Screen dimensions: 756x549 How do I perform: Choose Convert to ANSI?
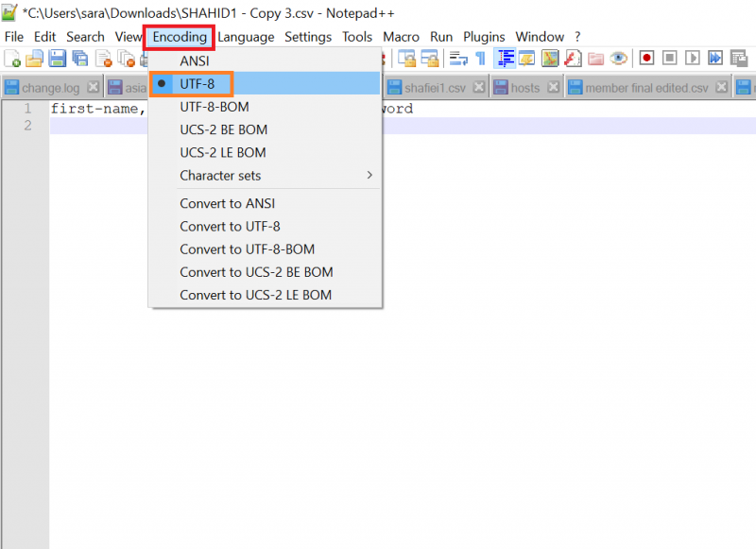click(227, 203)
